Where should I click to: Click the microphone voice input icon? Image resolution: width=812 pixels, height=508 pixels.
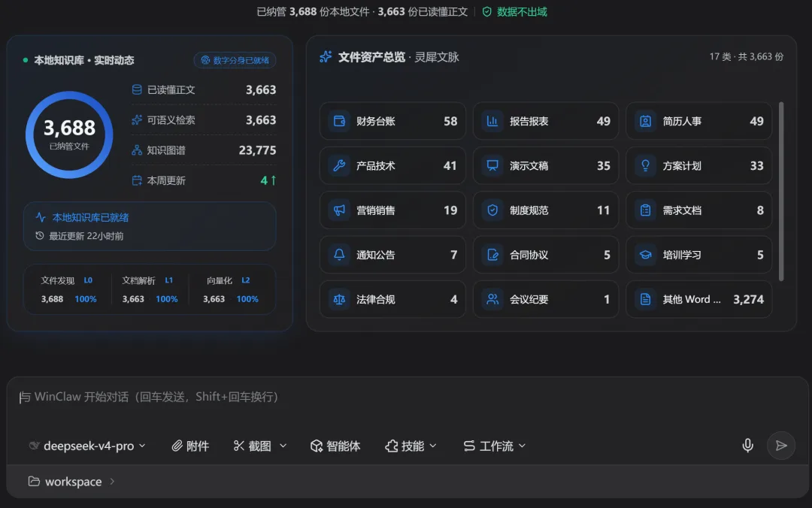[747, 446]
